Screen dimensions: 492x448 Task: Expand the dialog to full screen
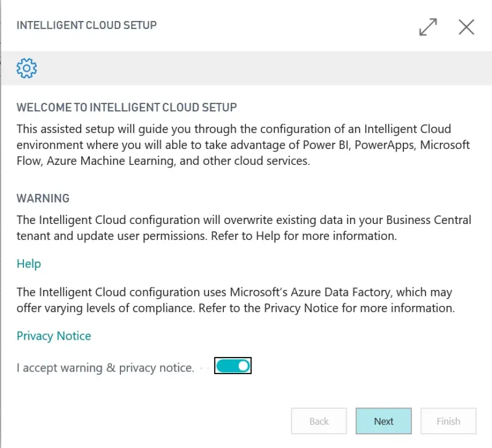coord(428,27)
